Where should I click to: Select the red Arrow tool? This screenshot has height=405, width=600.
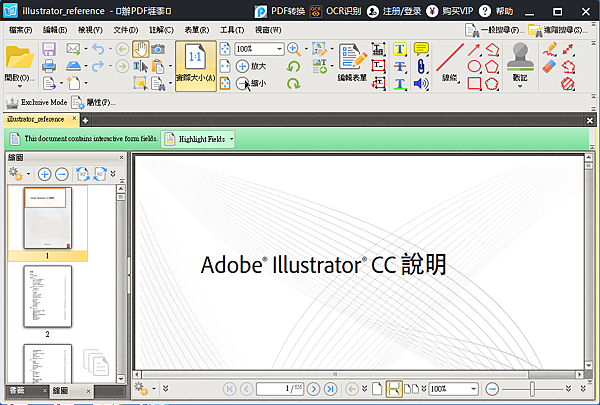[474, 50]
